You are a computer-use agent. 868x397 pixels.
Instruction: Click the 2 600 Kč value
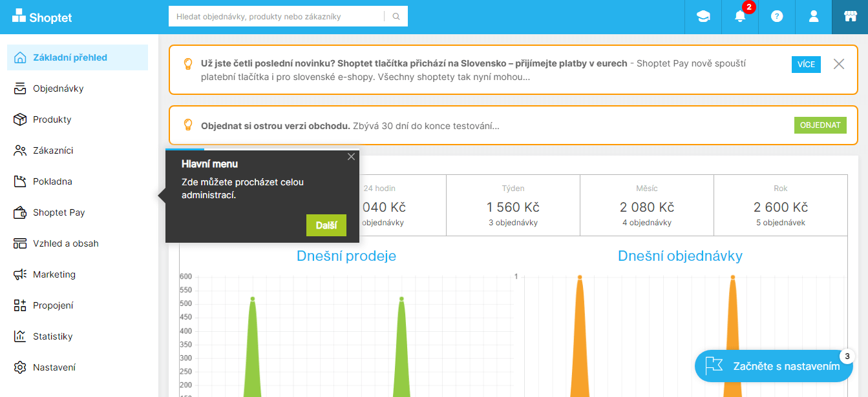[781, 207]
